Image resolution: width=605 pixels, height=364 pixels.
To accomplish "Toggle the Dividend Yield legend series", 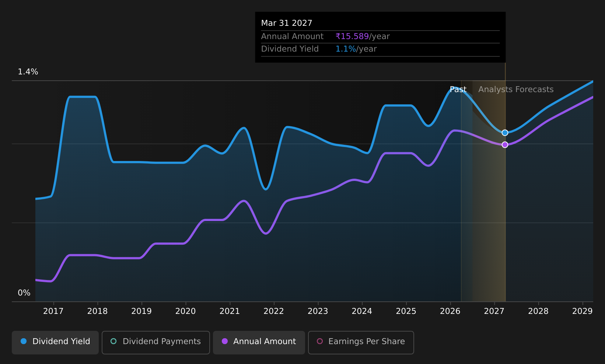I will 55,342.
